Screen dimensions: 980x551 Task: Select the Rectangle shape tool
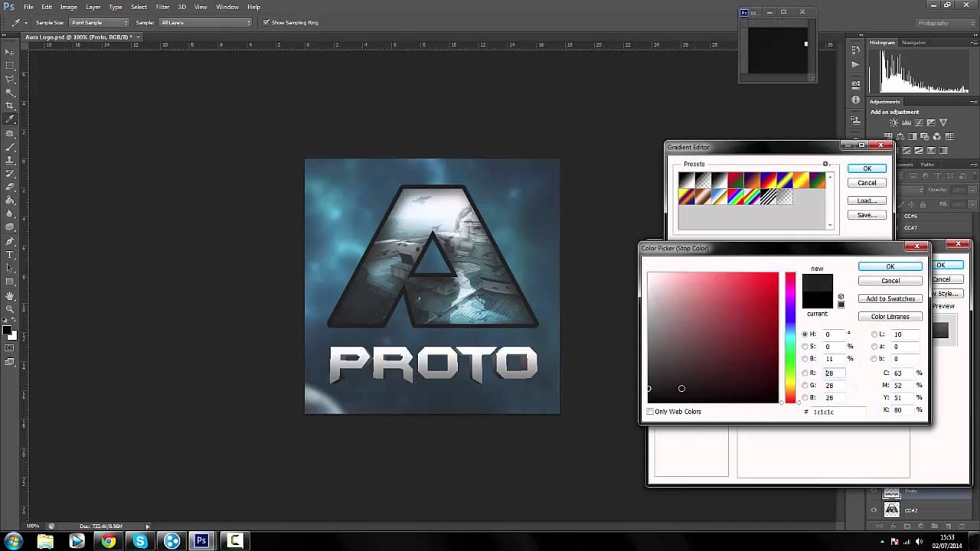[x=10, y=282]
